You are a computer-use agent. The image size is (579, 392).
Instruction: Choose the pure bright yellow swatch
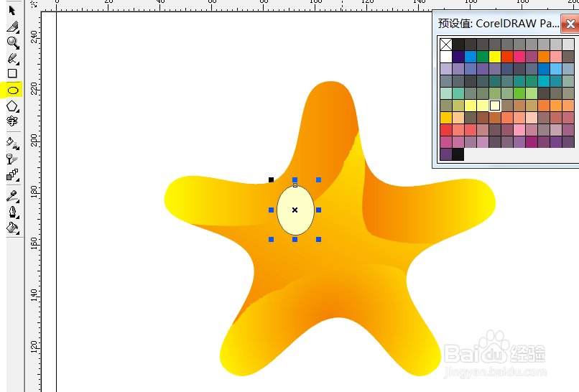coord(495,57)
